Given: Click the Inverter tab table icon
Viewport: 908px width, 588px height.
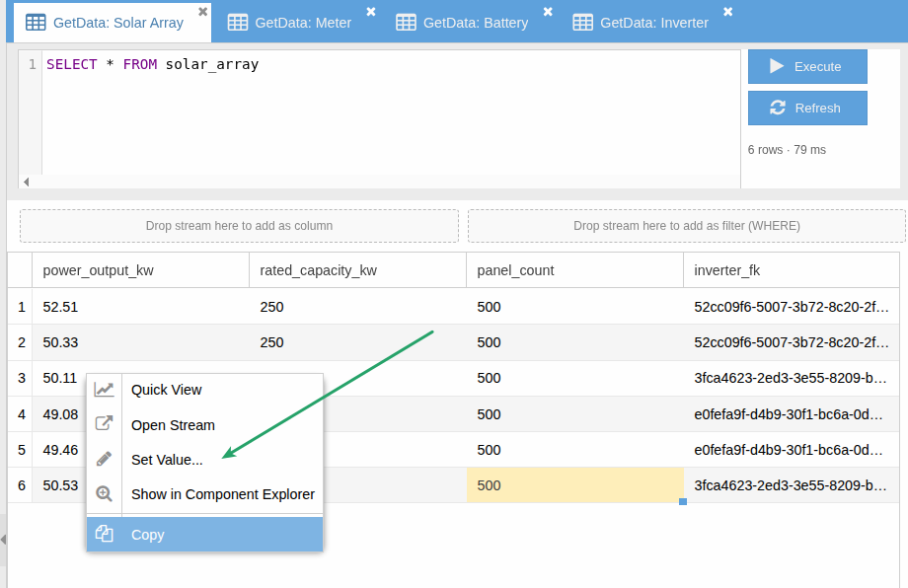Looking at the screenshot, I should pyautogui.click(x=582, y=23).
